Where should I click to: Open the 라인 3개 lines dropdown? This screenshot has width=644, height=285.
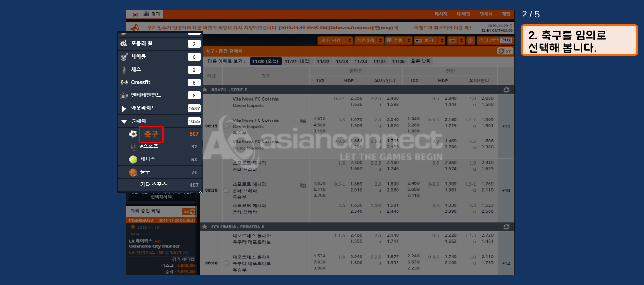pyautogui.click(x=369, y=40)
